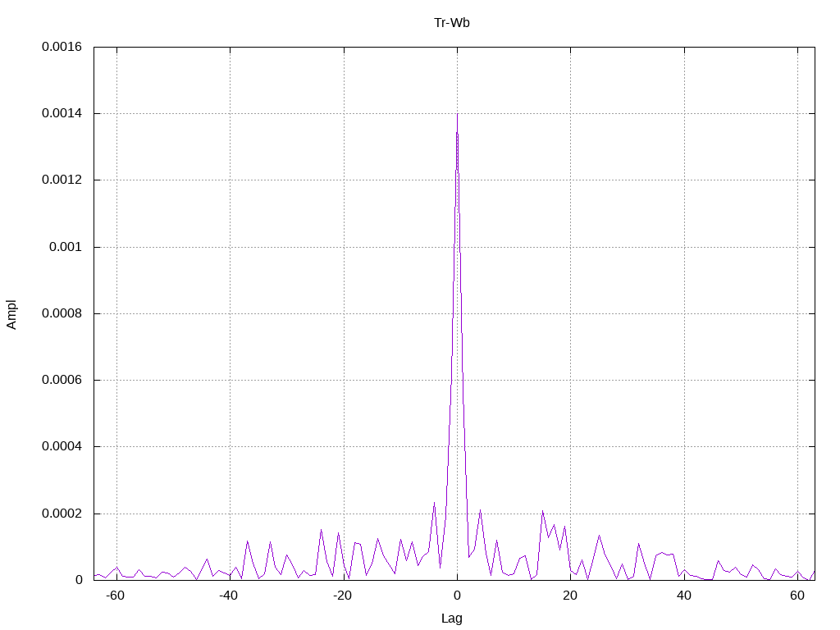840x630 pixels.
Task: Click the x-axis tick label -60
Action: click(115, 596)
